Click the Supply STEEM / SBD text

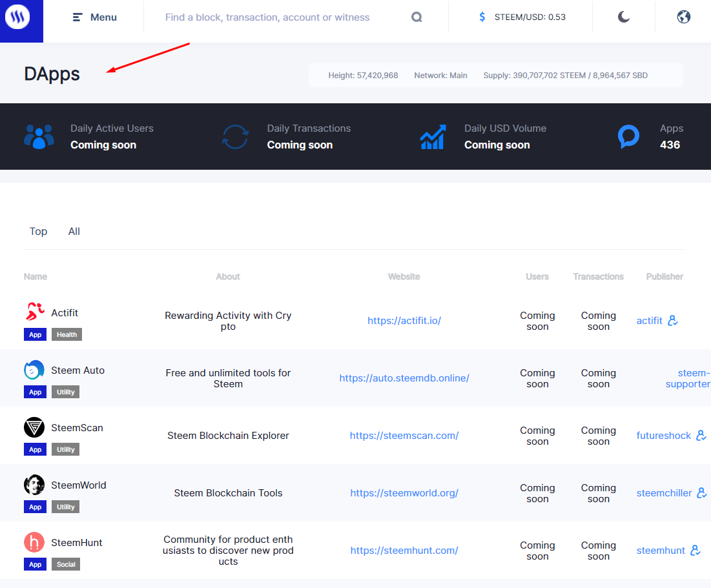tap(566, 76)
